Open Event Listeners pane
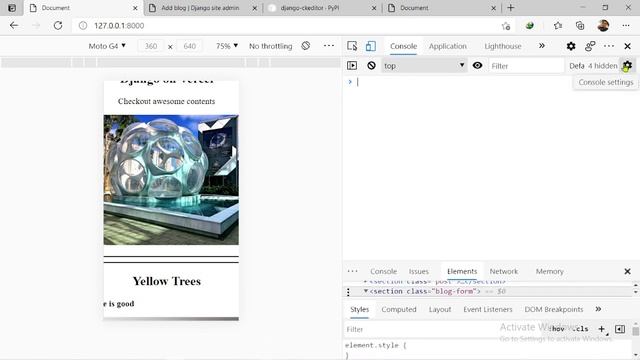 click(487, 309)
